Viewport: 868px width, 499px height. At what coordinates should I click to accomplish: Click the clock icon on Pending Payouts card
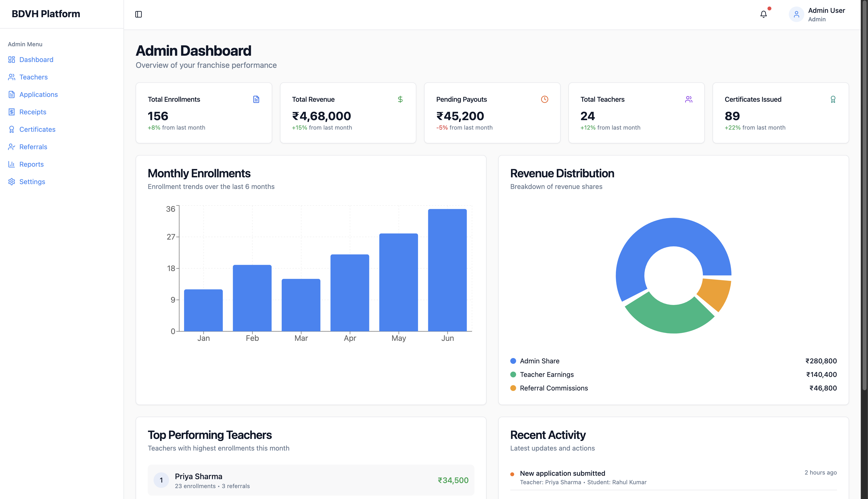pos(545,99)
